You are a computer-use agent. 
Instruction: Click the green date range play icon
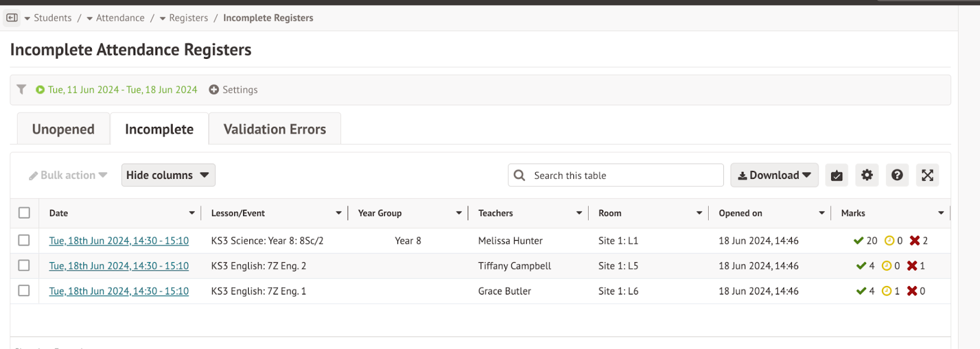click(40, 89)
